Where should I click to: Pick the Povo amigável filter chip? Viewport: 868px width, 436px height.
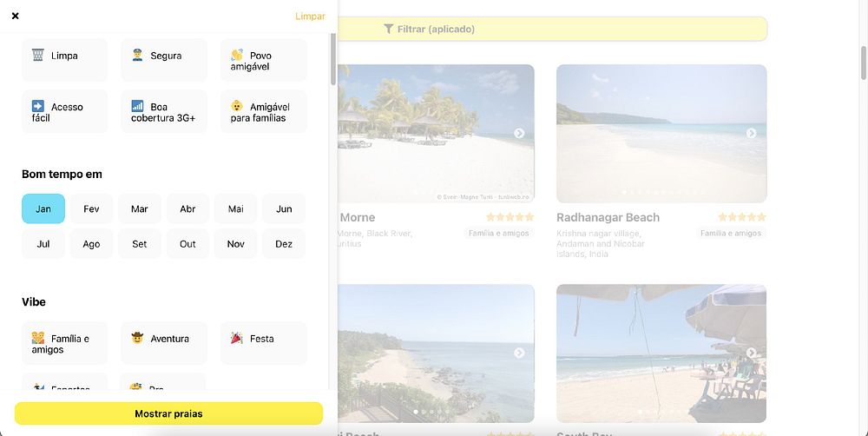pyautogui.click(x=264, y=60)
